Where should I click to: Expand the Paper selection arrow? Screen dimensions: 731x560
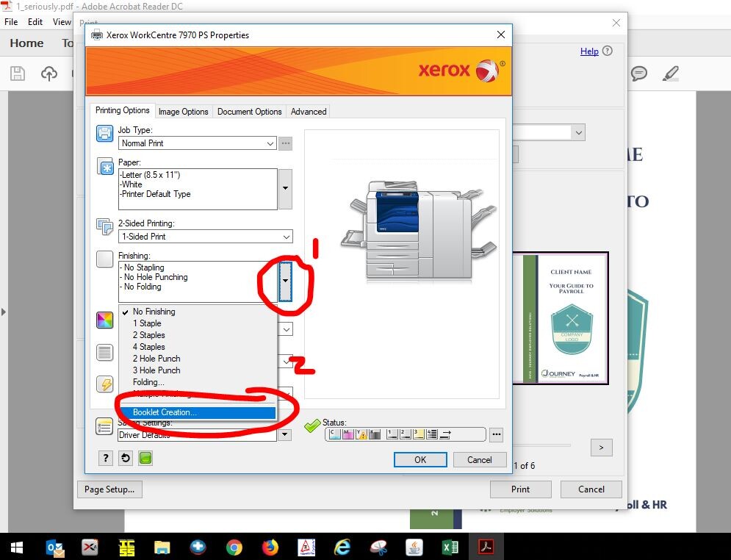click(285, 189)
